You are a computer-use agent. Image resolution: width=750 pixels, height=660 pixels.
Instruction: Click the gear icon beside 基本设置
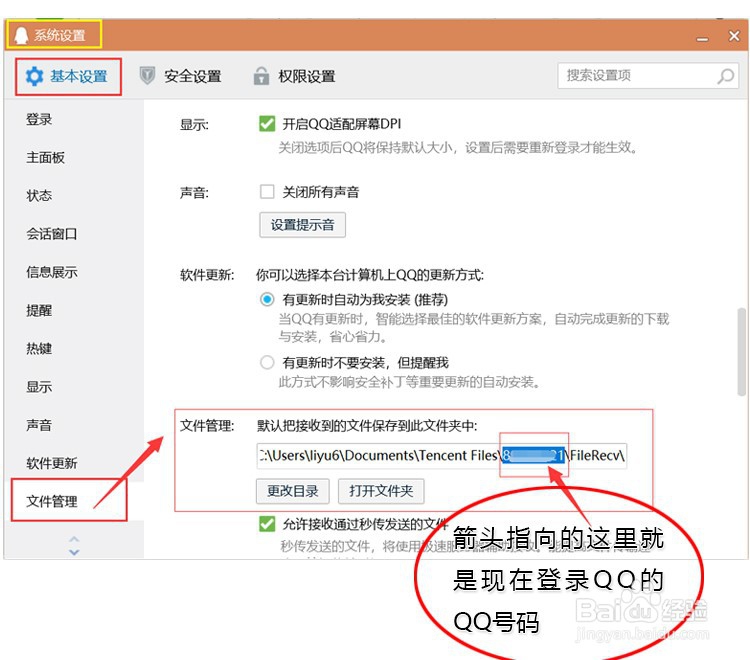pos(34,77)
